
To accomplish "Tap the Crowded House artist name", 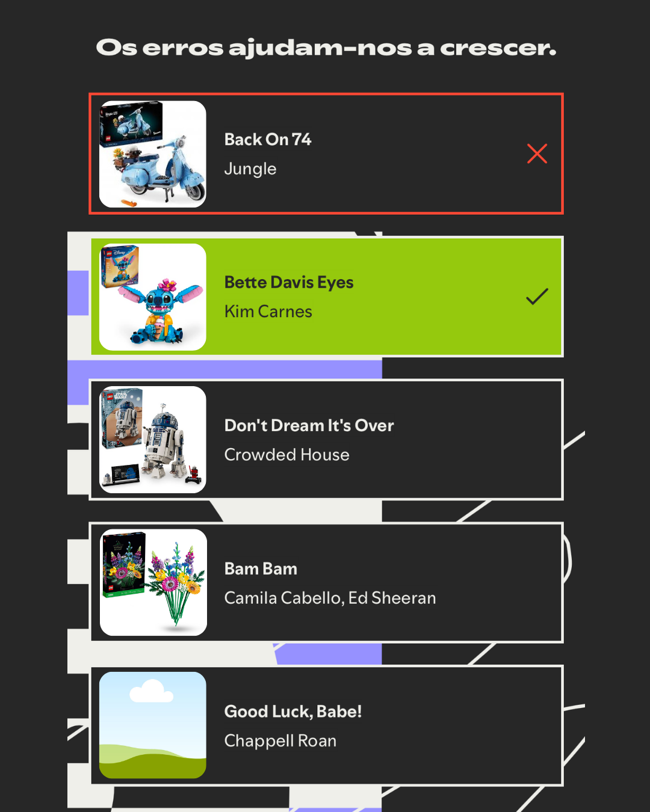I will tap(286, 455).
